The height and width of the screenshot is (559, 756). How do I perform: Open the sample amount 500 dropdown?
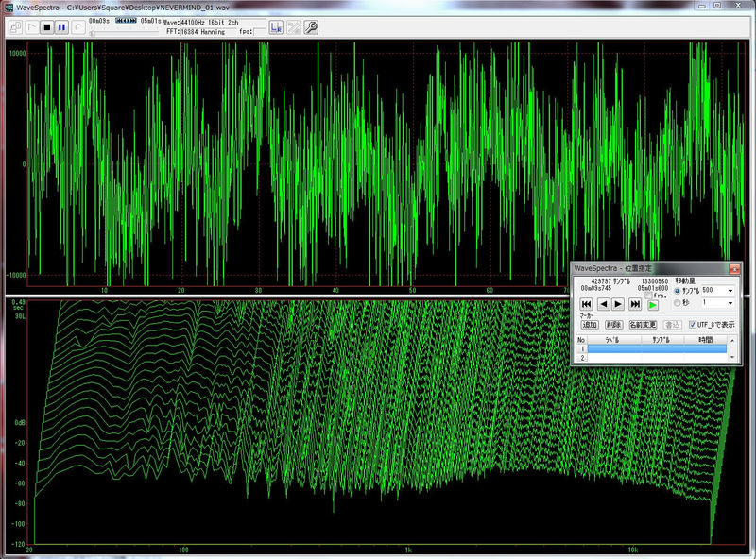[x=730, y=291]
